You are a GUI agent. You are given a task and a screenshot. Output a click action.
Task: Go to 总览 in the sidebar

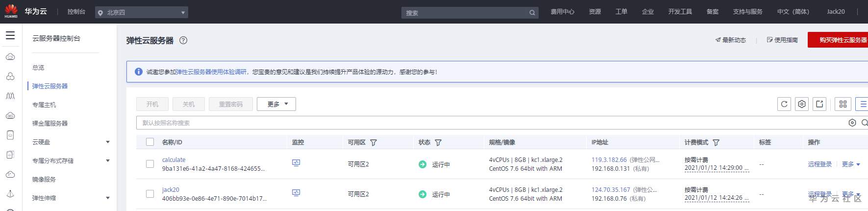click(x=38, y=68)
